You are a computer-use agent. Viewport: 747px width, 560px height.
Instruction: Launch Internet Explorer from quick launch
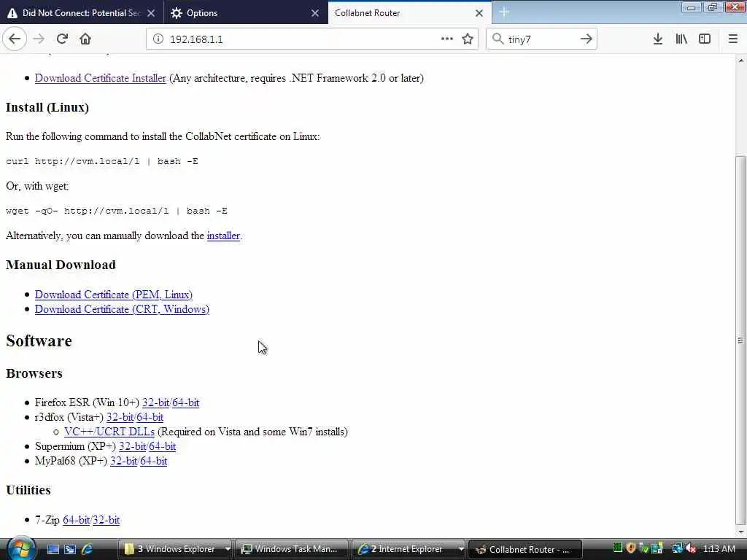(x=88, y=549)
